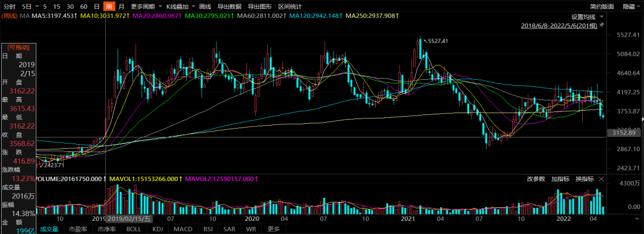The width and height of the screenshot is (644, 234).
Task: Select the 60-minute period
Action: coord(84,7)
